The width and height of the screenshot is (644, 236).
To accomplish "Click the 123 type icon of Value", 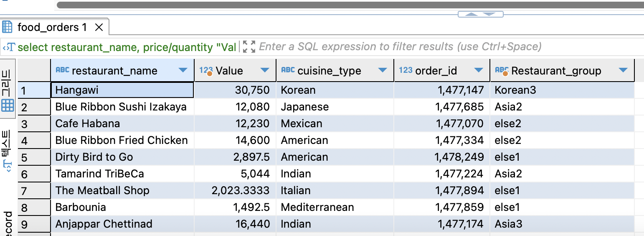I will [x=206, y=71].
